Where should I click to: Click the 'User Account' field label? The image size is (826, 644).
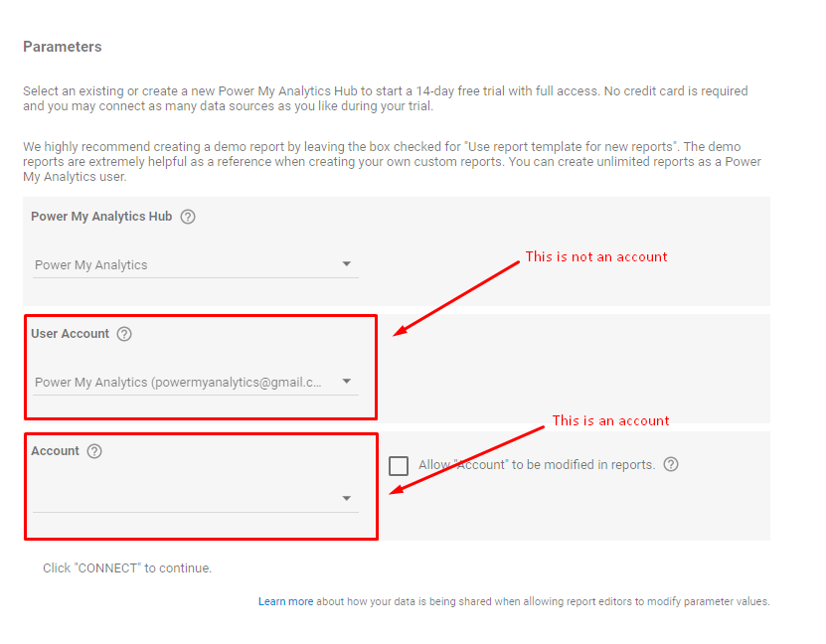click(x=70, y=334)
